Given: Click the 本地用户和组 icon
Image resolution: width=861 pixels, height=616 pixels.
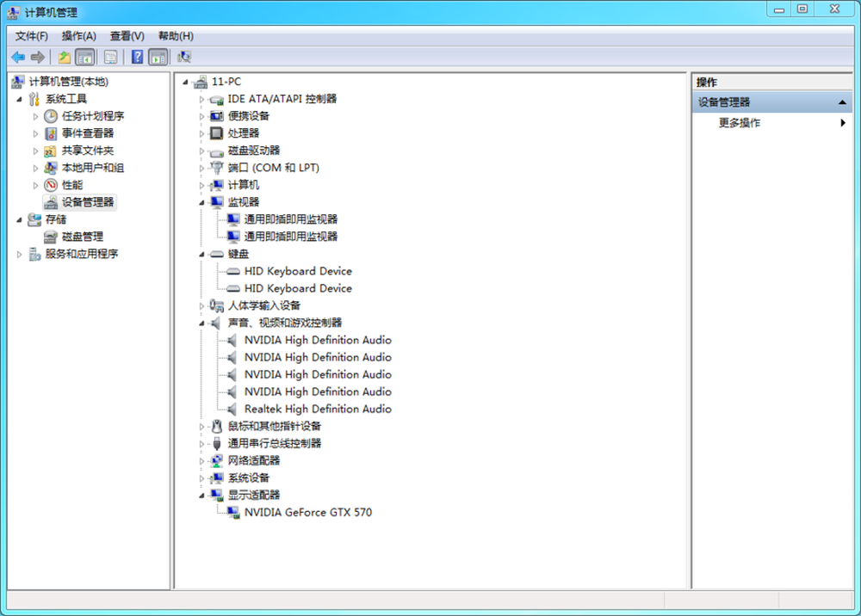Looking at the screenshot, I should pos(51,168).
